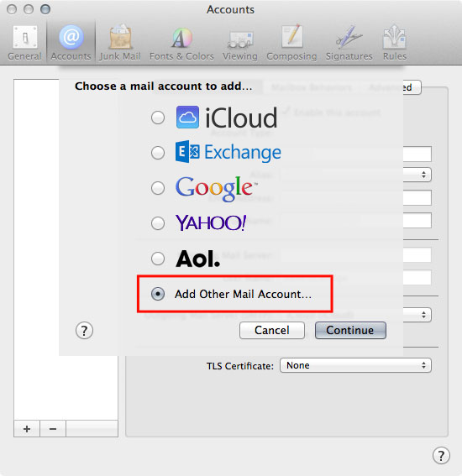Click the Continue button
The height and width of the screenshot is (476, 462).
(x=350, y=330)
